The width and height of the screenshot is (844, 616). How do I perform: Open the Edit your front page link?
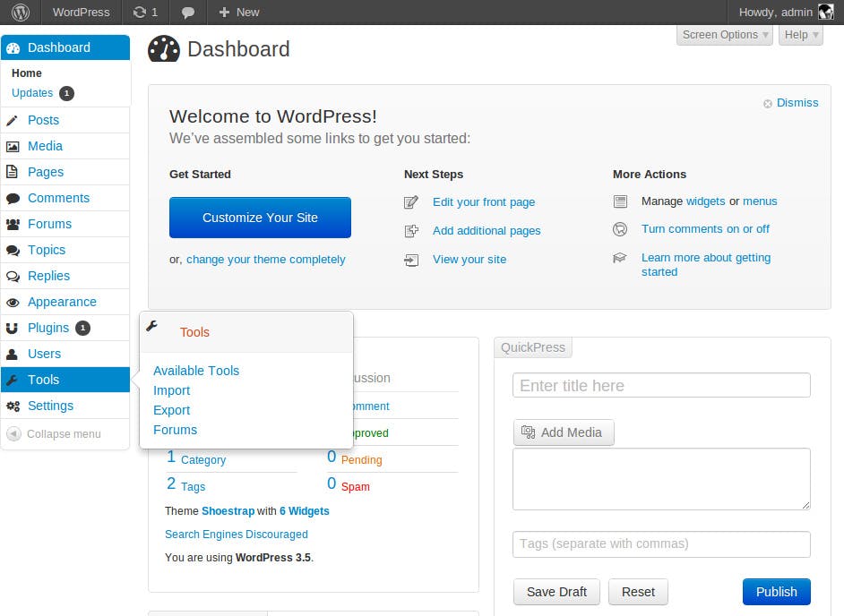(x=484, y=202)
